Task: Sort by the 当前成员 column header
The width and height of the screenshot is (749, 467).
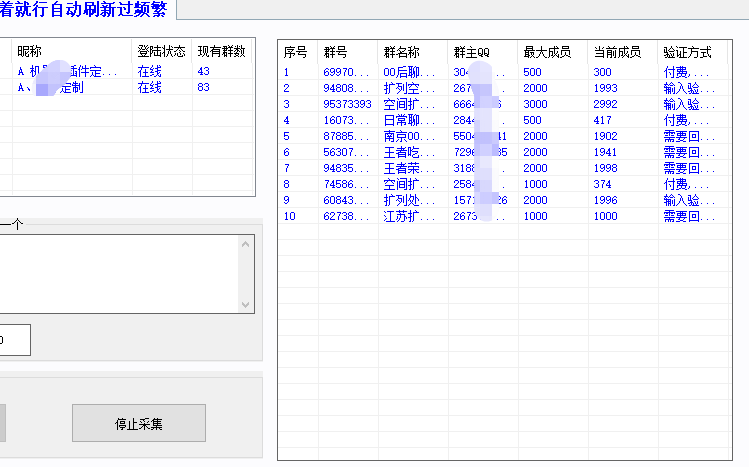Action: point(614,51)
